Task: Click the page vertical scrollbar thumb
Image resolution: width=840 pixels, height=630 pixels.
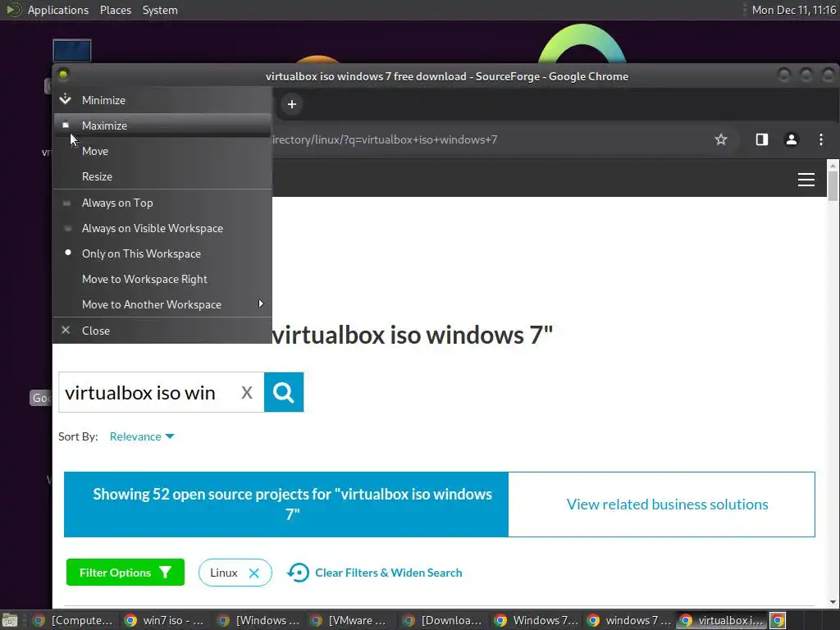Action: (x=833, y=186)
